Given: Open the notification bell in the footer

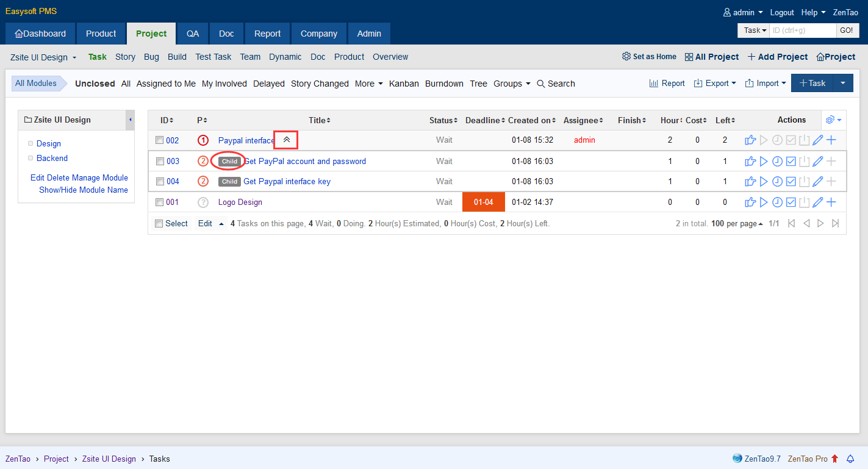Looking at the screenshot, I should [x=850, y=459].
